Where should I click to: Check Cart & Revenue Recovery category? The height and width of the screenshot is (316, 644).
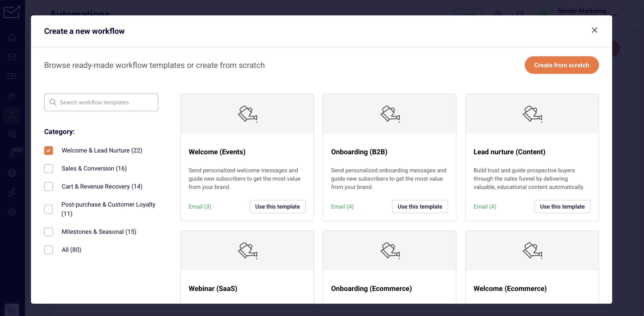point(49,187)
